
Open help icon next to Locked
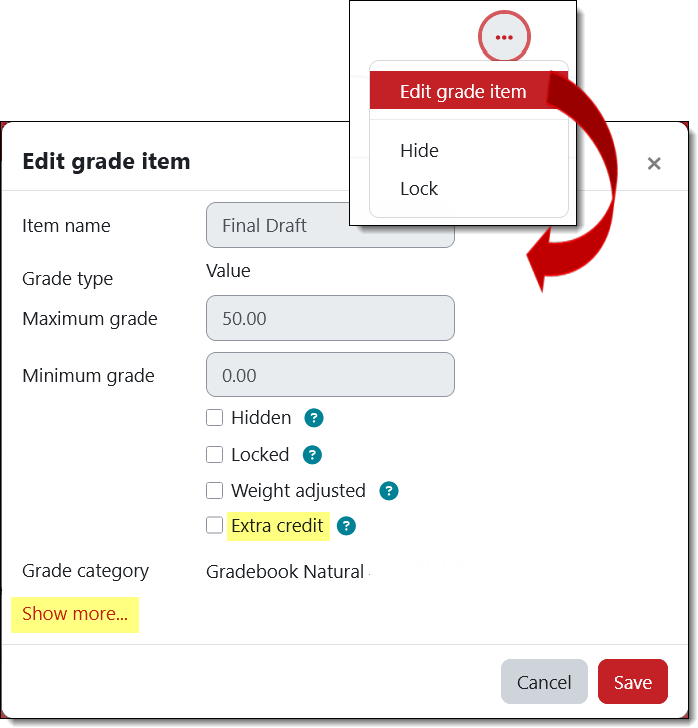coord(312,455)
